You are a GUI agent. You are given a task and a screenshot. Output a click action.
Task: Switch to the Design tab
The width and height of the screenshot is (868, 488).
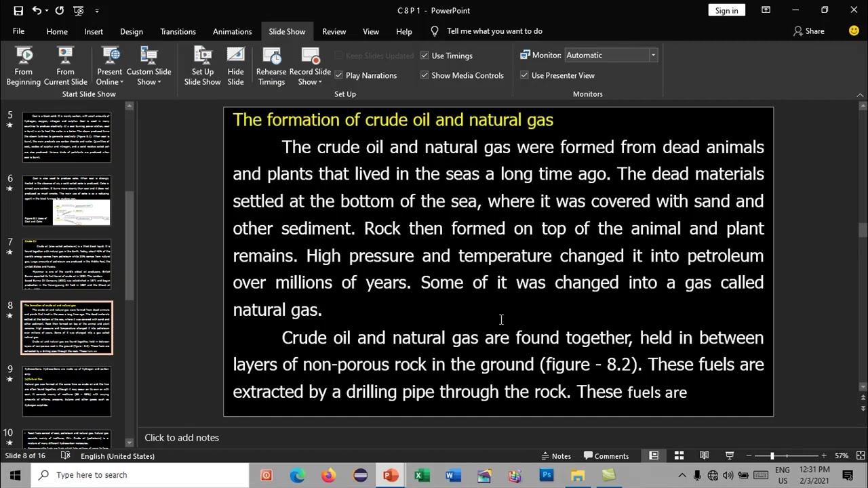tap(132, 31)
